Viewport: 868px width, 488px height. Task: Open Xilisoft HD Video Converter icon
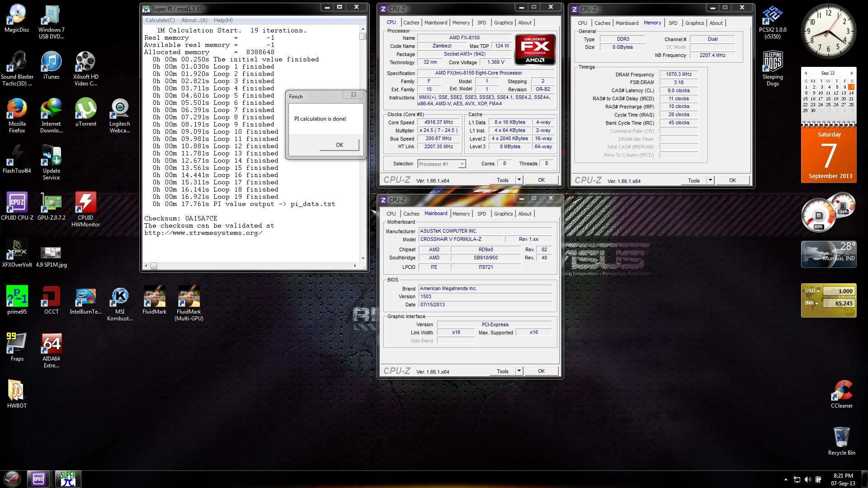tap(85, 68)
